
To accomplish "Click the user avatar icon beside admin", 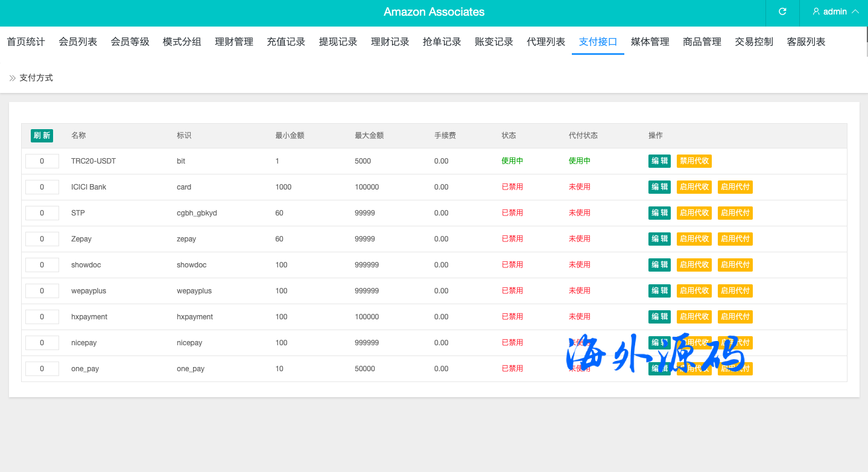I will [x=816, y=11].
